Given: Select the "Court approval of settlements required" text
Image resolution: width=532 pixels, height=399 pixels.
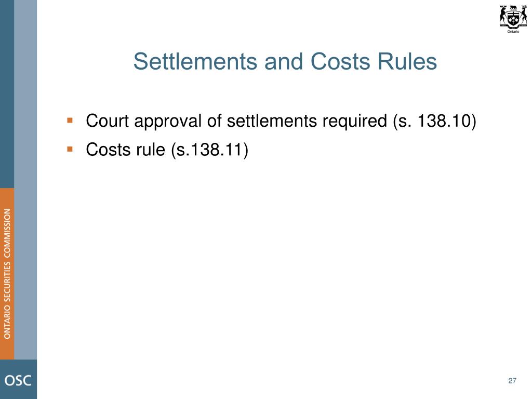Looking at the screenshot, I should point(236,121).
